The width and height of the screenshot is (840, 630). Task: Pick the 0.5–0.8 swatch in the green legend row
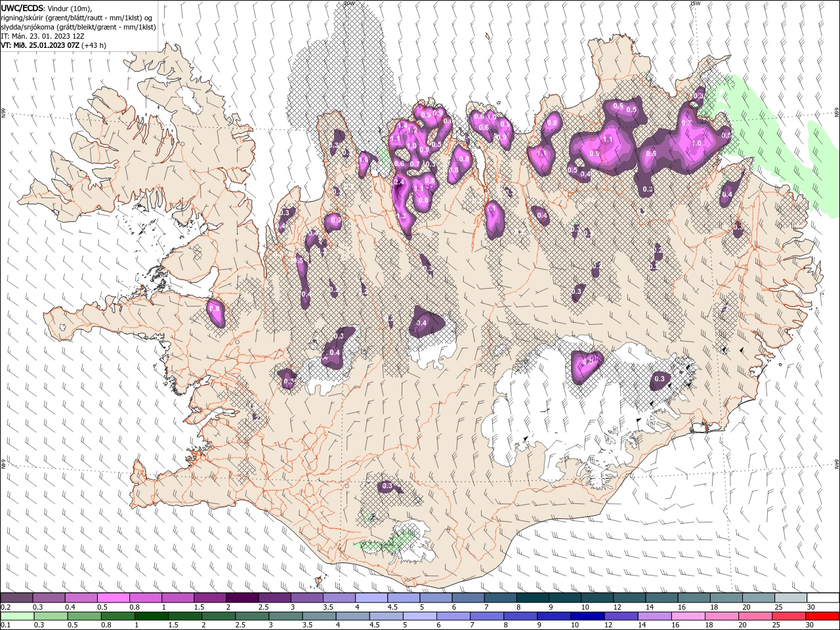point(83,616)
